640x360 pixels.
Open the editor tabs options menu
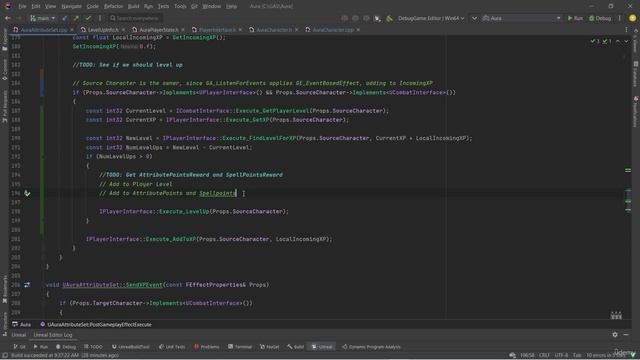click(627, 30)
